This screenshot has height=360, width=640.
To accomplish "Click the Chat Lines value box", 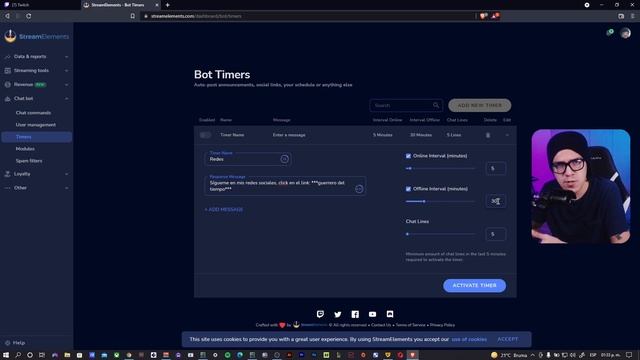I will [x=496, y=234].
